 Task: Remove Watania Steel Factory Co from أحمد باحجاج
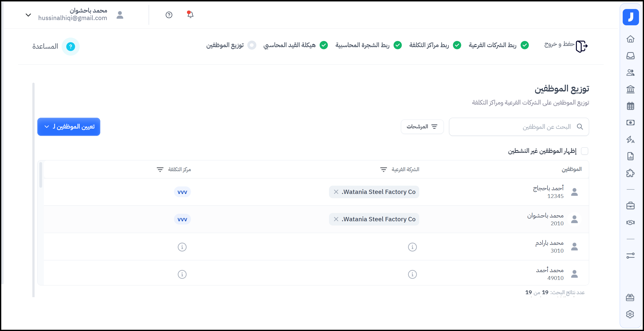click(336, 192)
